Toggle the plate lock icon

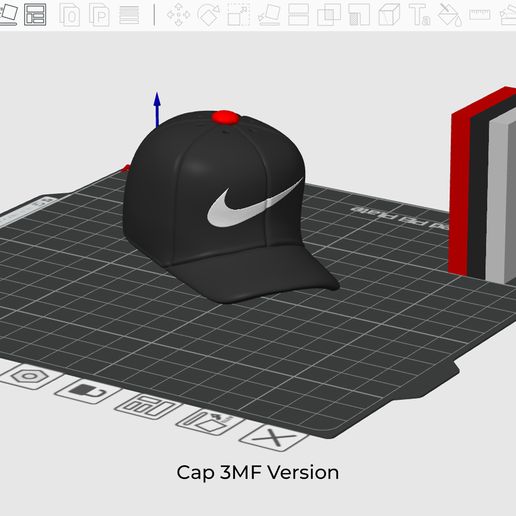[88, 391]
